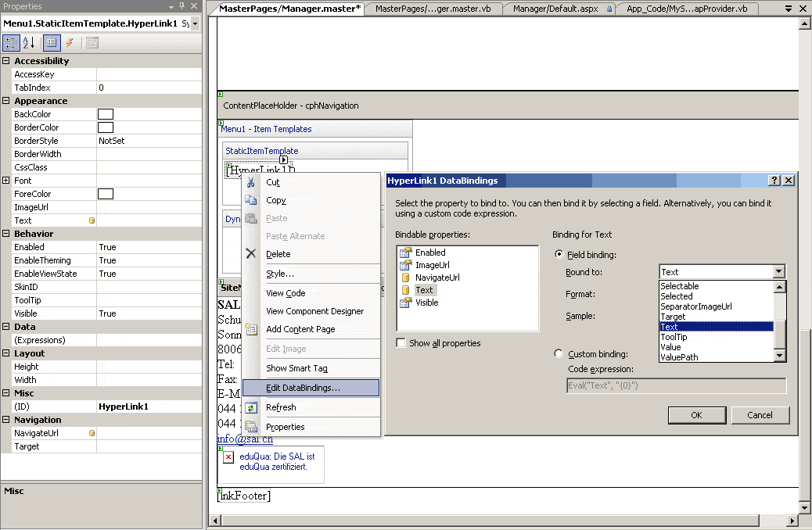
Task: Click ImageUrl property icon in bindable list
Action: (405, 265)
